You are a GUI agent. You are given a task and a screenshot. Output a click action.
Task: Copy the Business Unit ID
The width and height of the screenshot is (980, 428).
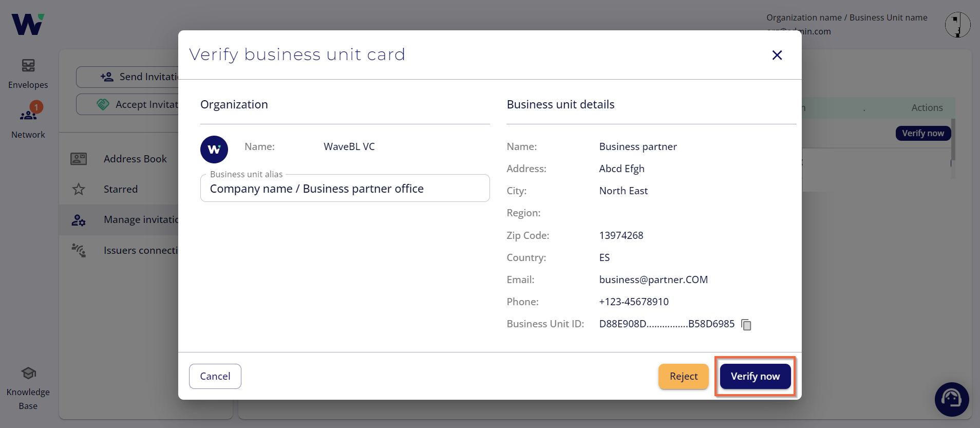click(x=746, y=325)
